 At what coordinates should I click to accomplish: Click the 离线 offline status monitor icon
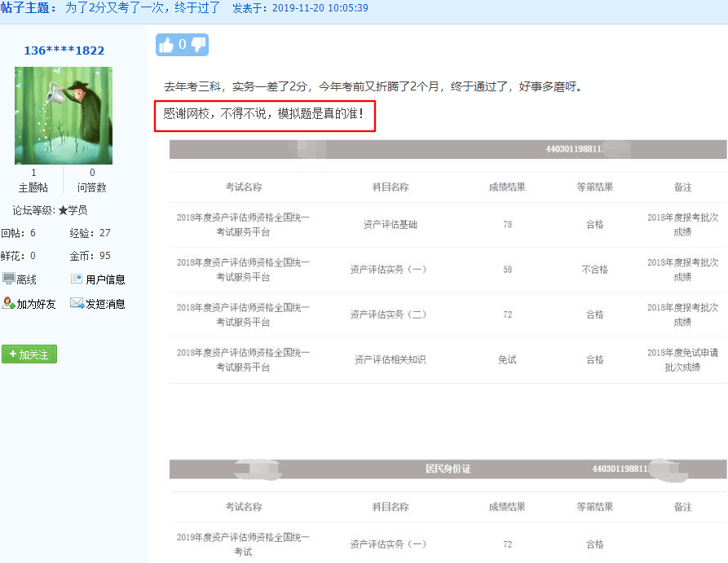tap(8, 278)
